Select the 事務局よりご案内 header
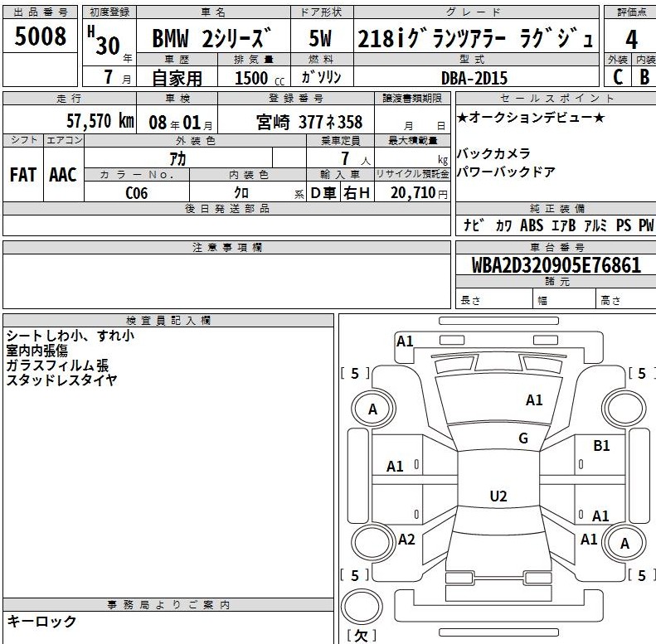 (x=168, y=605)
